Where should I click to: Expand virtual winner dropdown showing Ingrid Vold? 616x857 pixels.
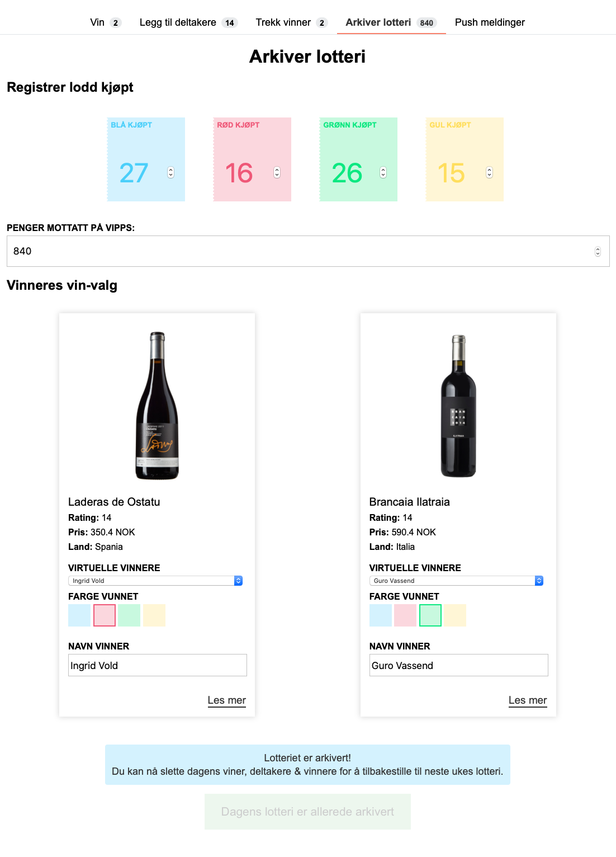pos(155,581)
